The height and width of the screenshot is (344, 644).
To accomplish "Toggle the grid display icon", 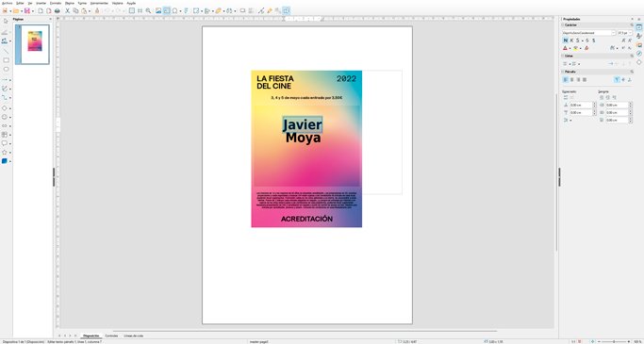I will (x=140, y=10).
